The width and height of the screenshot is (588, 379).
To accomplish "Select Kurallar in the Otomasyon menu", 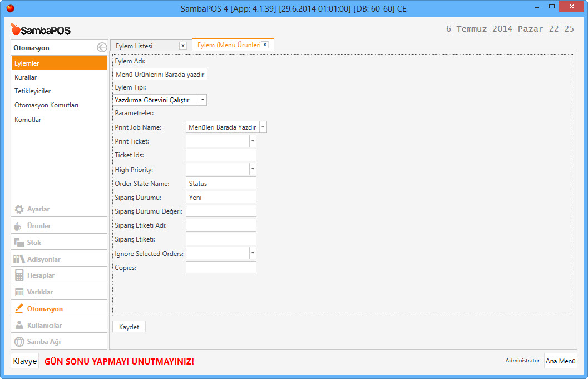I will click(x=26, y=77).
